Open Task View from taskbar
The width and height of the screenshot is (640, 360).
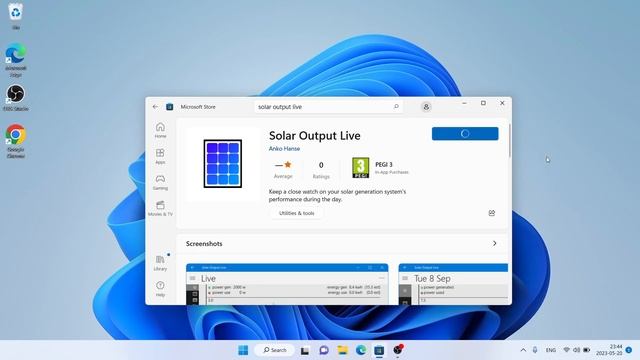305,350
